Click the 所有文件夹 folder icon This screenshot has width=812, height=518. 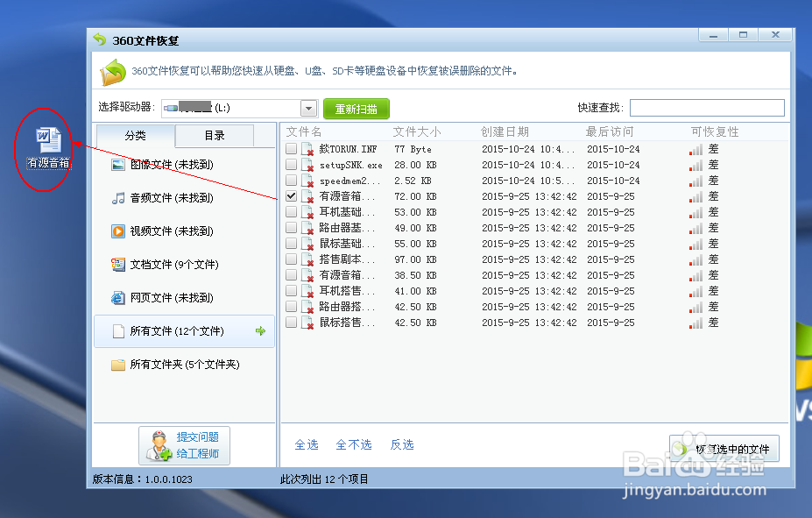pos(118,365)
